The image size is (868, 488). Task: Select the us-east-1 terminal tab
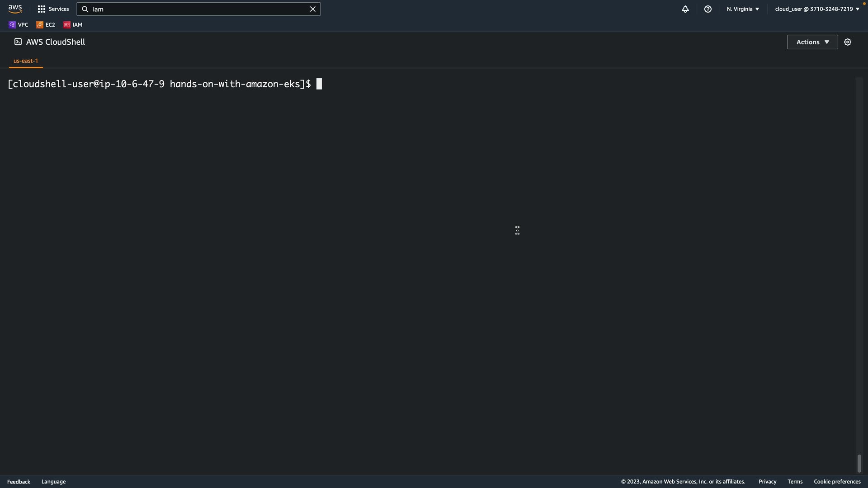[x=26, y=61]
